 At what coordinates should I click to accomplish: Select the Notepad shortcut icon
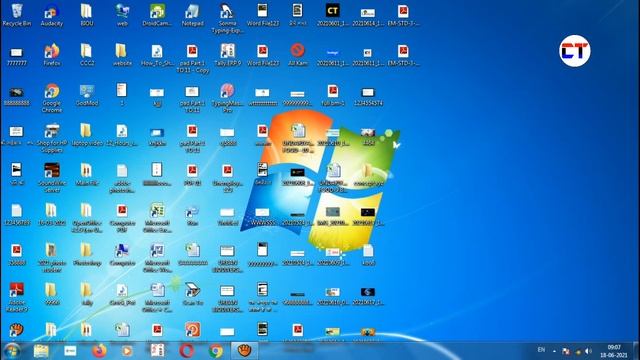192,15
